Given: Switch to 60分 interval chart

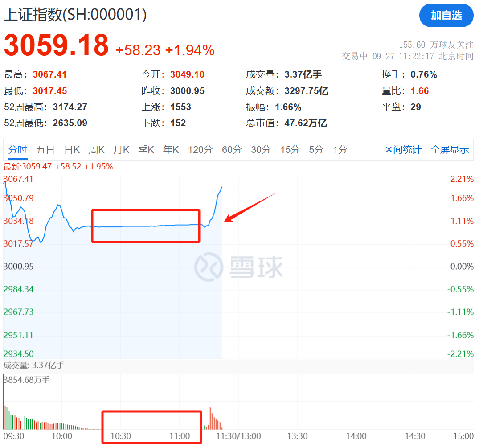Looking at the screenshot, I should pyautogui.click(x=232, y=150).
